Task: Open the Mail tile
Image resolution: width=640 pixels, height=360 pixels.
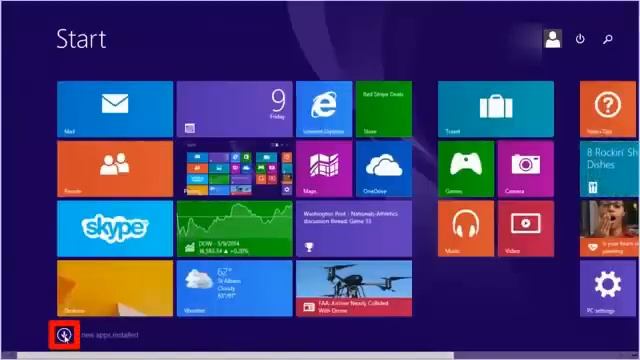Action: (x=115, y=109)
